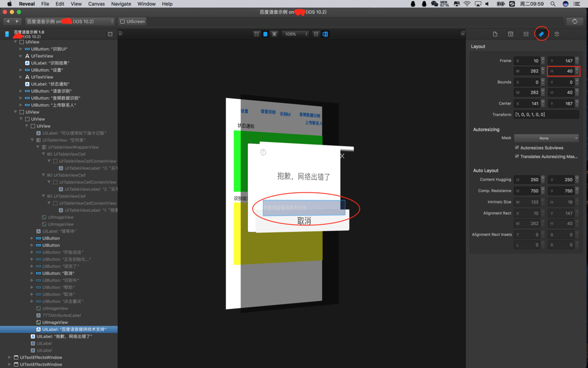
Task: Open the Canvas menu
Action: point(96,4)
